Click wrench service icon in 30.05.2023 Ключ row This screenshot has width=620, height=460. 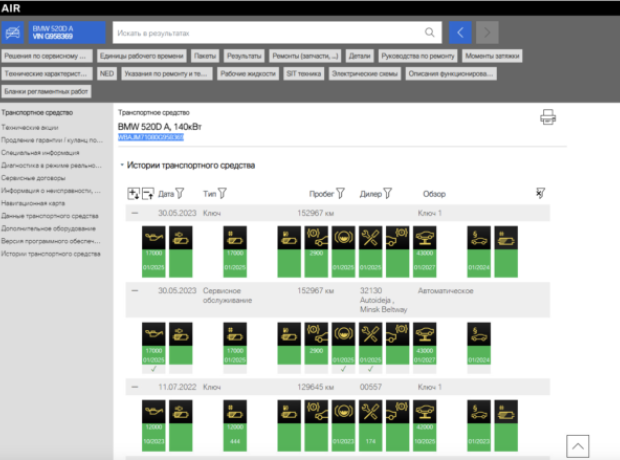[370, 238]
